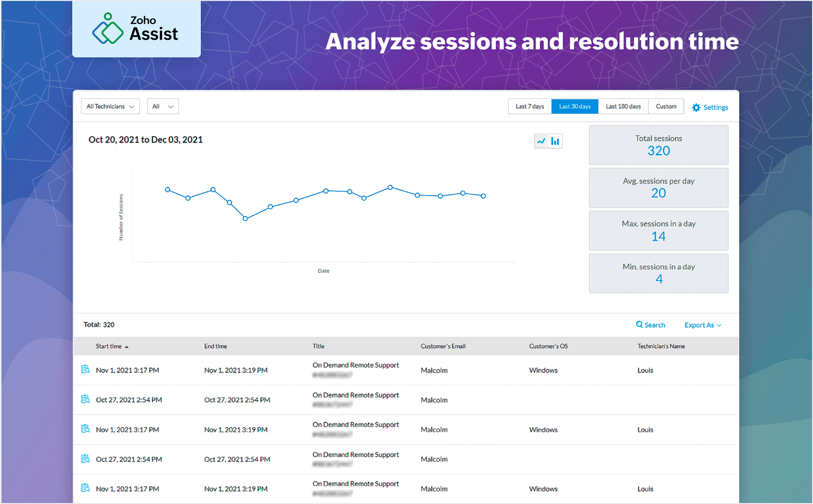Open the All filter dropdown
The height and width of the screenshot is (504, 813).
point(163,106)
